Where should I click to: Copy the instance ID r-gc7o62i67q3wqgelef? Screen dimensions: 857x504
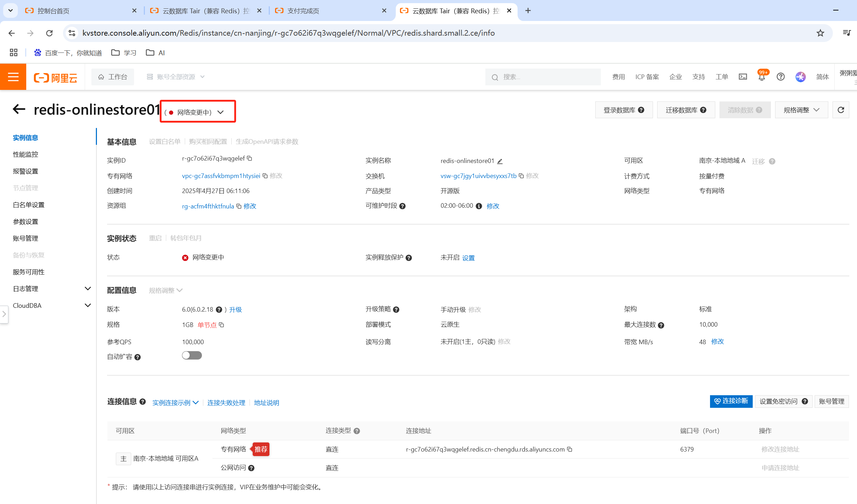click(250, 158)
